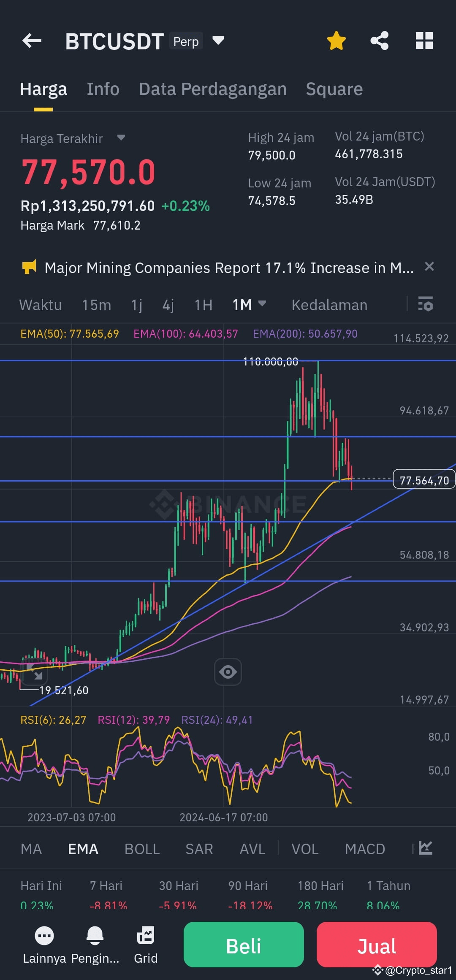Tap the RSI(12) indicator value
Image resolution: width=456 pixels, height=980 pixels.
(x=133, y=720)
